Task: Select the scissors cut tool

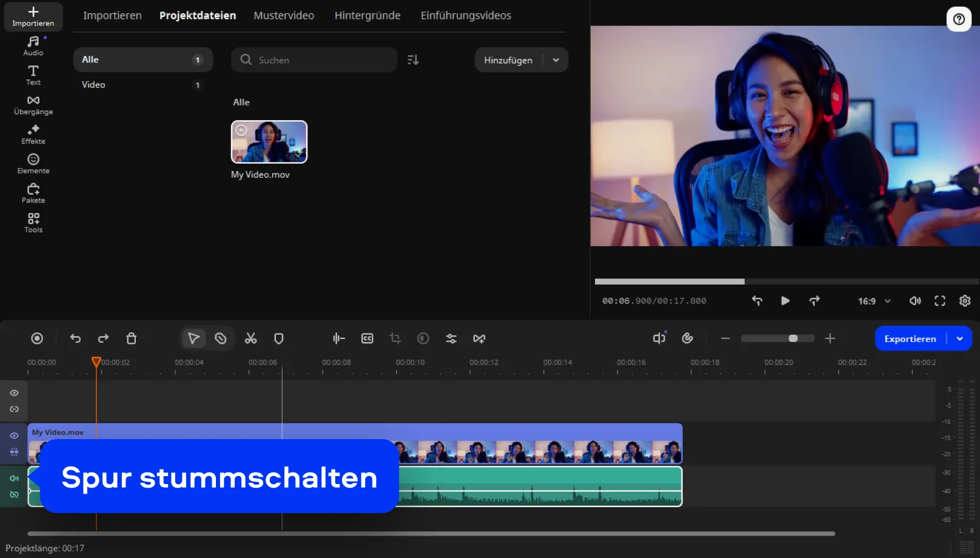Action: point(250,338)
